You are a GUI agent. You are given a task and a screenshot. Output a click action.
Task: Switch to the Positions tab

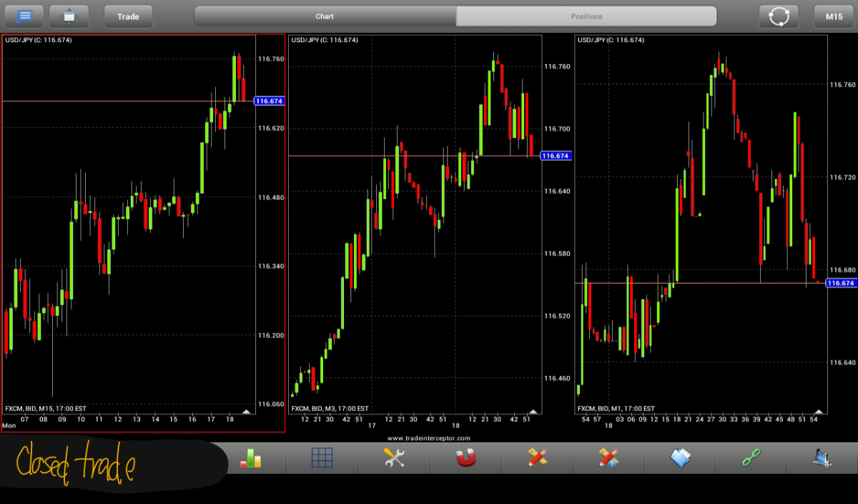click(x=586, y=16)
